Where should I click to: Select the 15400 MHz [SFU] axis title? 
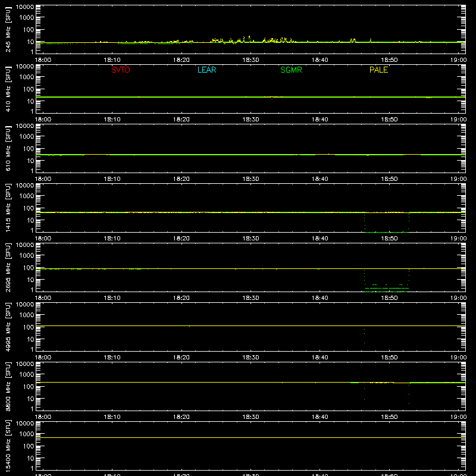click(8, 446)
